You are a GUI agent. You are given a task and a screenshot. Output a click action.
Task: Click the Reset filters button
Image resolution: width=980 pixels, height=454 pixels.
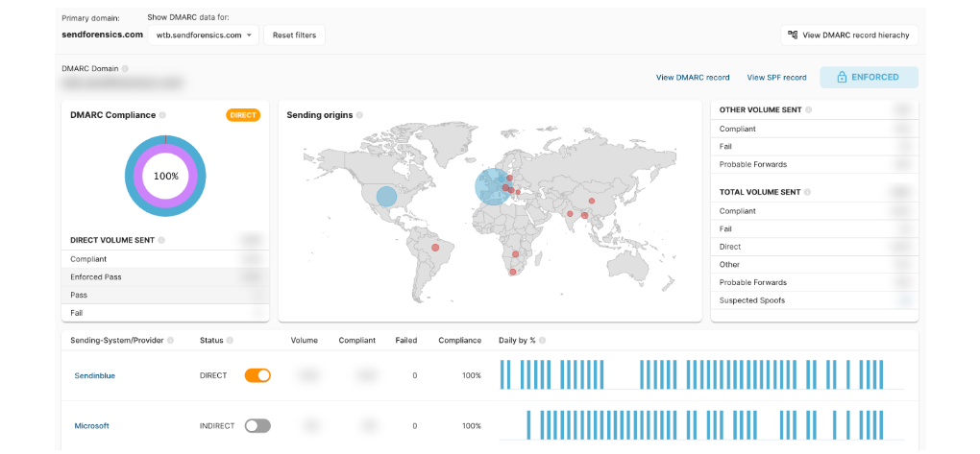click(x=294, y=35)
